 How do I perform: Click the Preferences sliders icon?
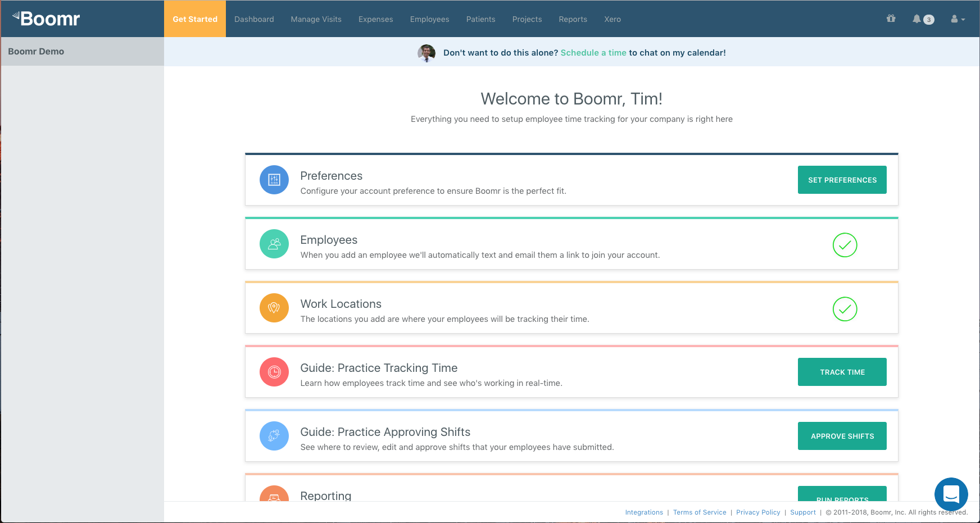click(x=274, y=180)
